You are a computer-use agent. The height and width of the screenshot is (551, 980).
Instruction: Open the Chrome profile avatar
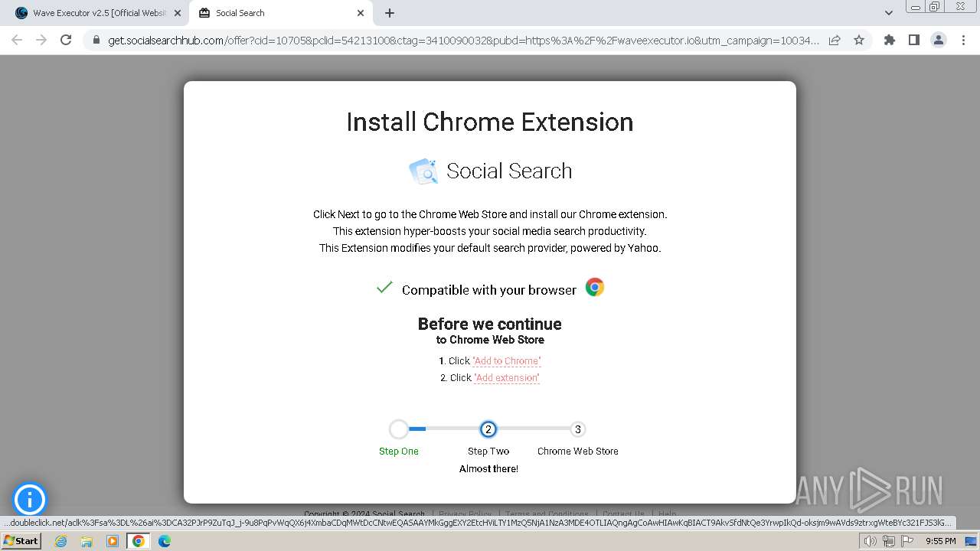[938, 40]
